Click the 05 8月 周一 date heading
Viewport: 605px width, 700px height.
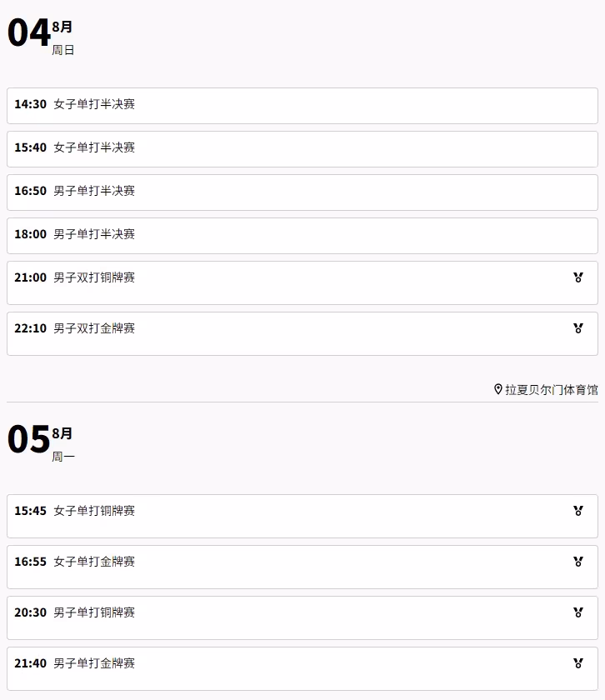click(x=41, y=442)
